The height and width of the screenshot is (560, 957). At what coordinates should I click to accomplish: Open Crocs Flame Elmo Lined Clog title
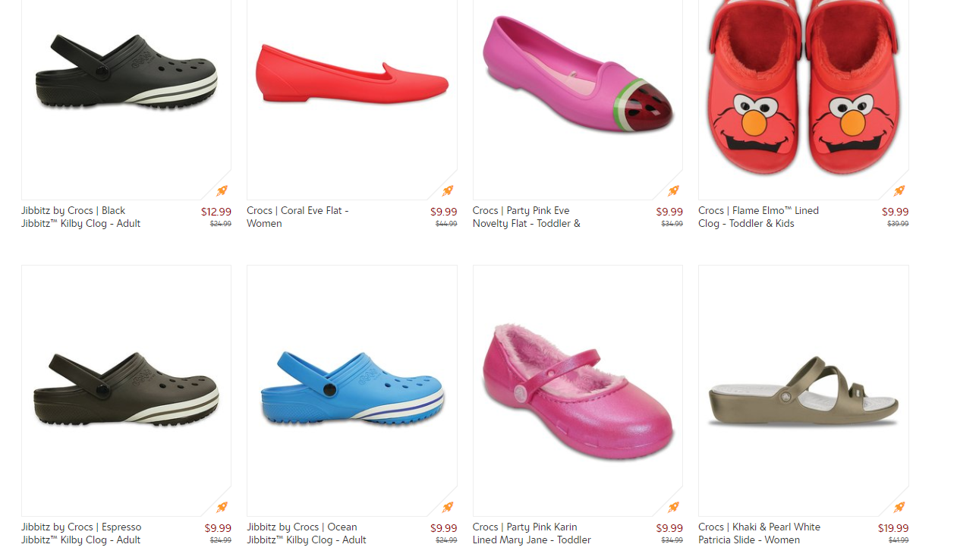click(758, 217)
